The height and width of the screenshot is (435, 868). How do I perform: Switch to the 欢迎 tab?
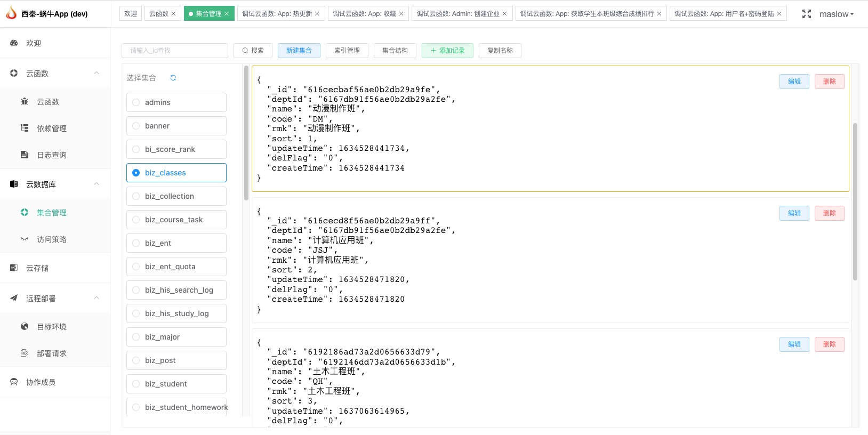[131, 14]
